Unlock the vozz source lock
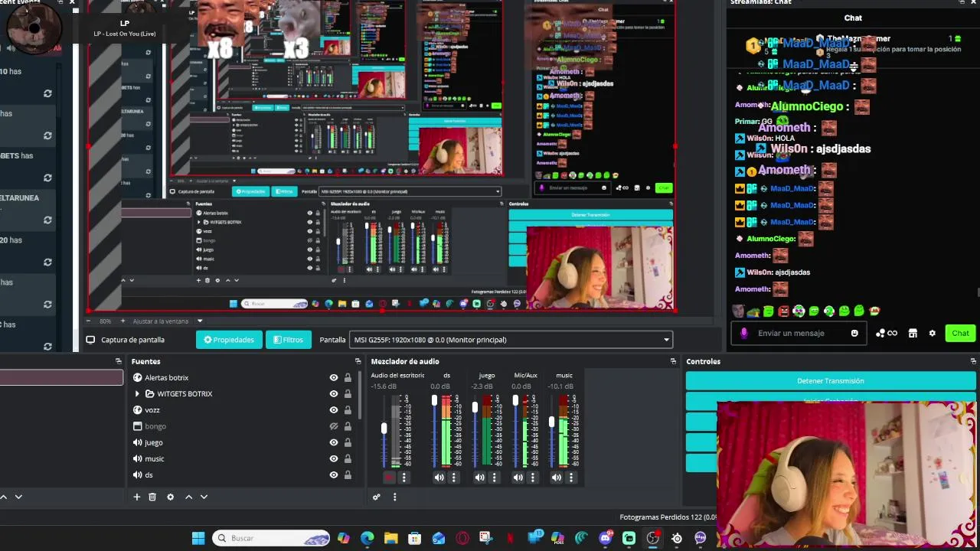Viewport: 980px width, 551px height. click(348, 410)
